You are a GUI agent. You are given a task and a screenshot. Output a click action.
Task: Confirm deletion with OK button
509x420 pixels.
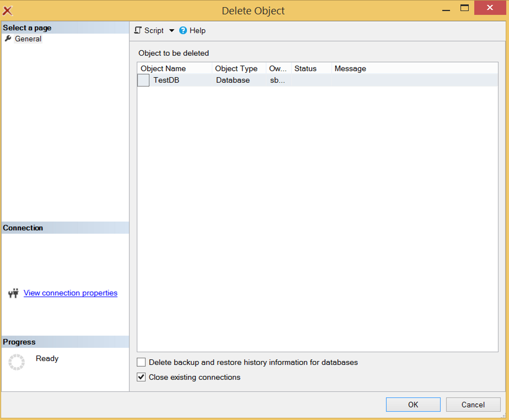pos(413,405)
